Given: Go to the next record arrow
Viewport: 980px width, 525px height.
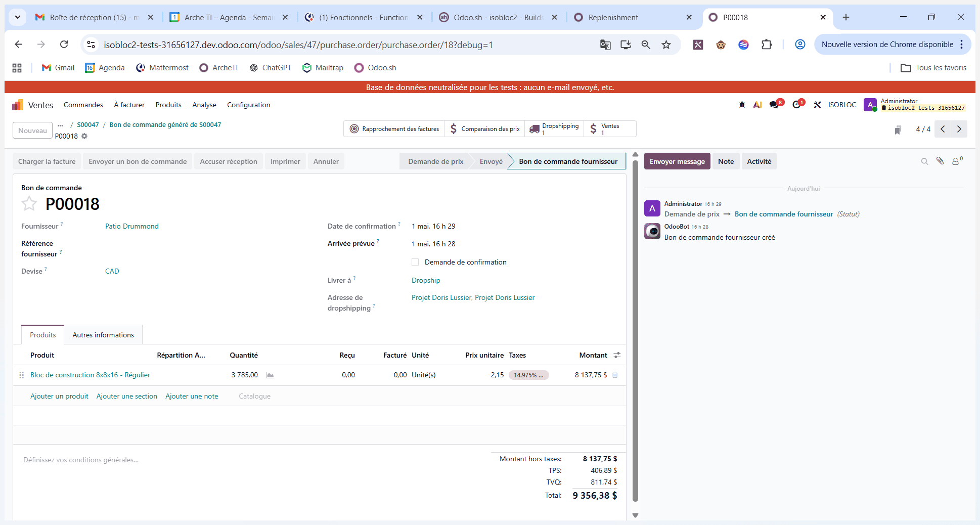Looking at the screenshot, I should [x=959, y=129].
